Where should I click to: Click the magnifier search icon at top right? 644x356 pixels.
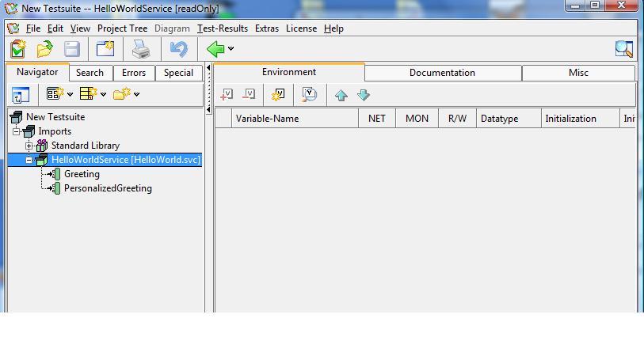[624, 49]
